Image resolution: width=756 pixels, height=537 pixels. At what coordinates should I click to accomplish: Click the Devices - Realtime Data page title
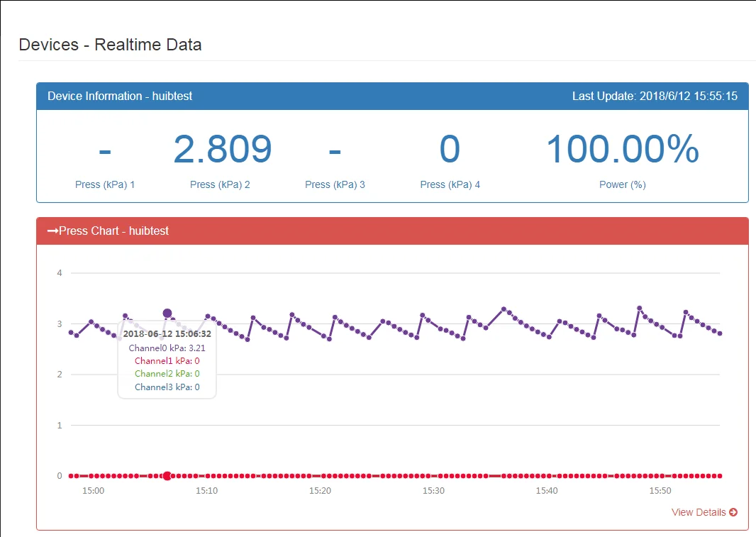(110, 45)
